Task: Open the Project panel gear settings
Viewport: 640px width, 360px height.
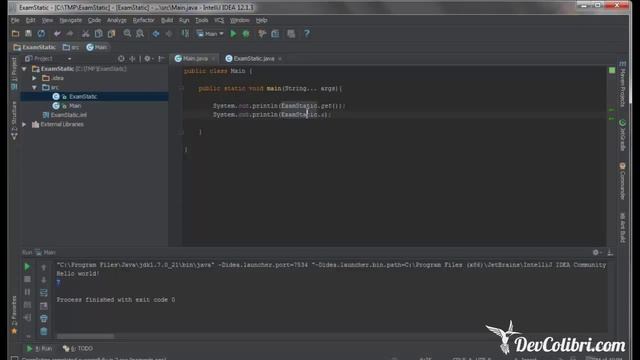Action: [148, 59]
